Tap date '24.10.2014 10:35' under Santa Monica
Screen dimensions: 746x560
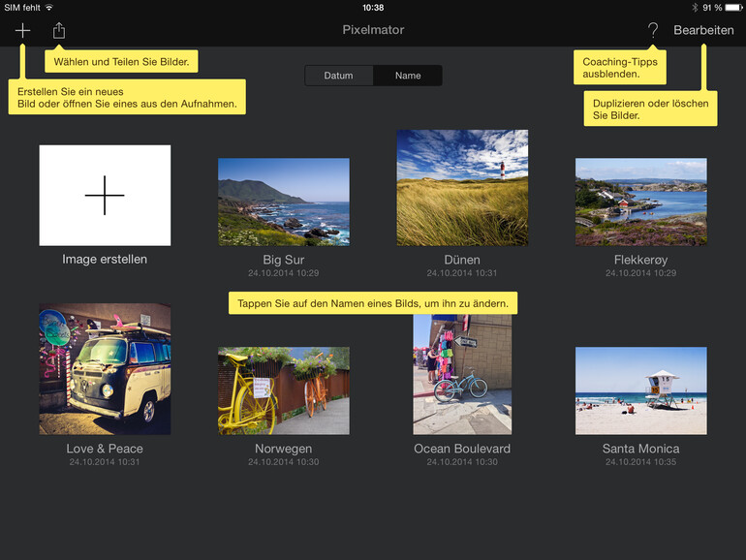click(640, 462)
